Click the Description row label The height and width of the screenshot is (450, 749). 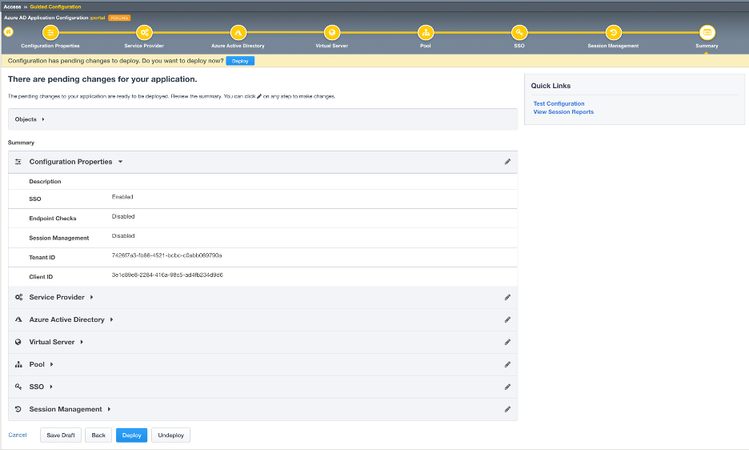[x=45, y=182]
